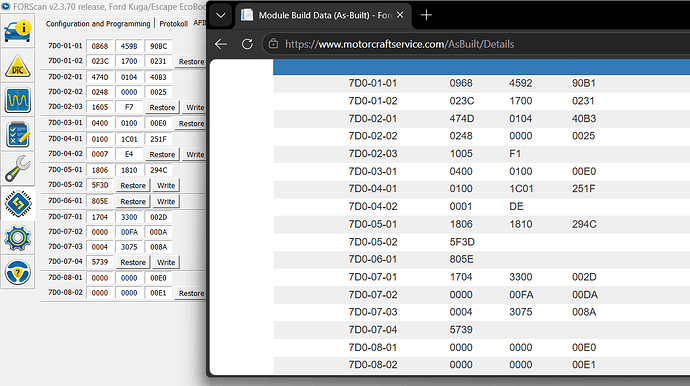The width and height of the screenshot is (690, 386).
Task: Restore block 7D0-03-01
Action: 191,124
